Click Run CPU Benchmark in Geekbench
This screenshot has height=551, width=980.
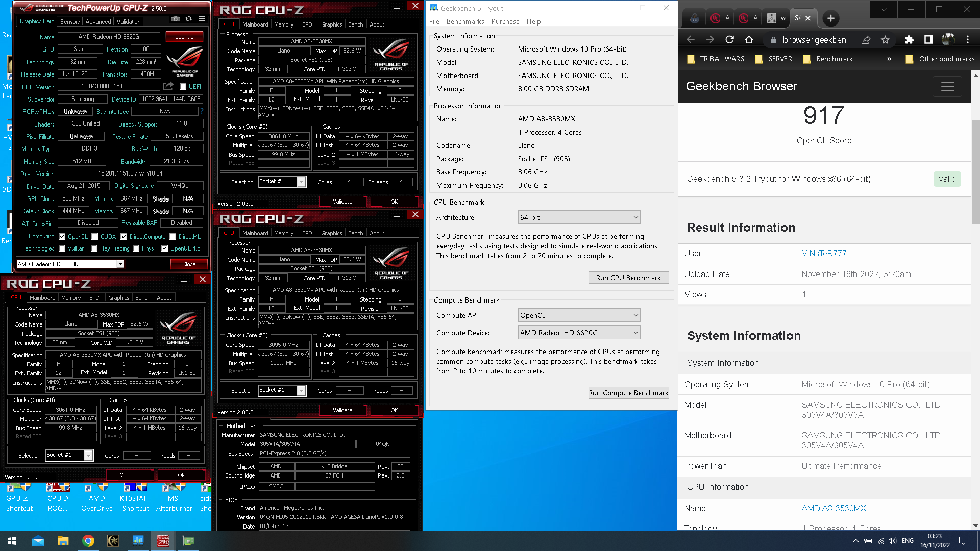[628, 278]
